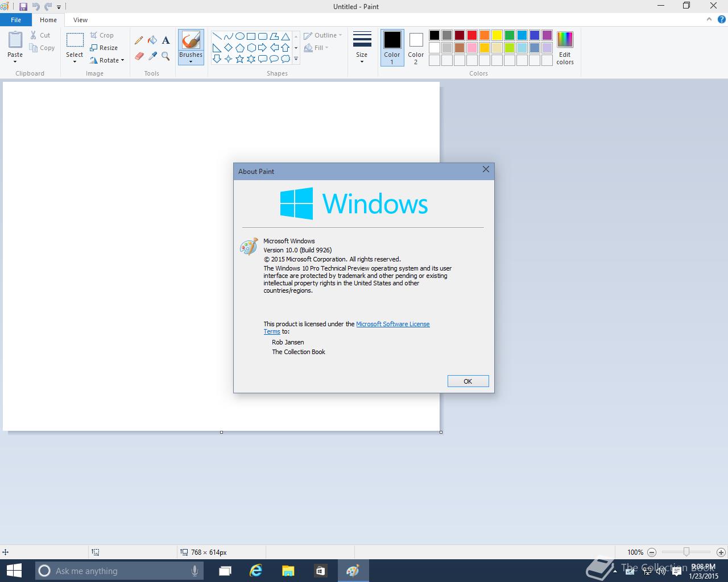Viewport: 728px width, 582px height.
Task: Open Customize Quick Access Toolbar arrow
Action: point(59,7)
